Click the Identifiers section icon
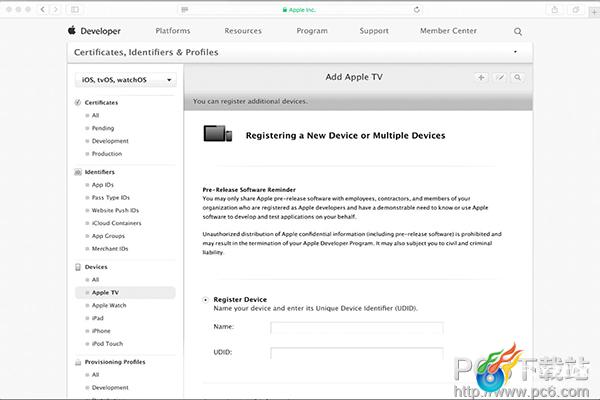 (78, 172)
